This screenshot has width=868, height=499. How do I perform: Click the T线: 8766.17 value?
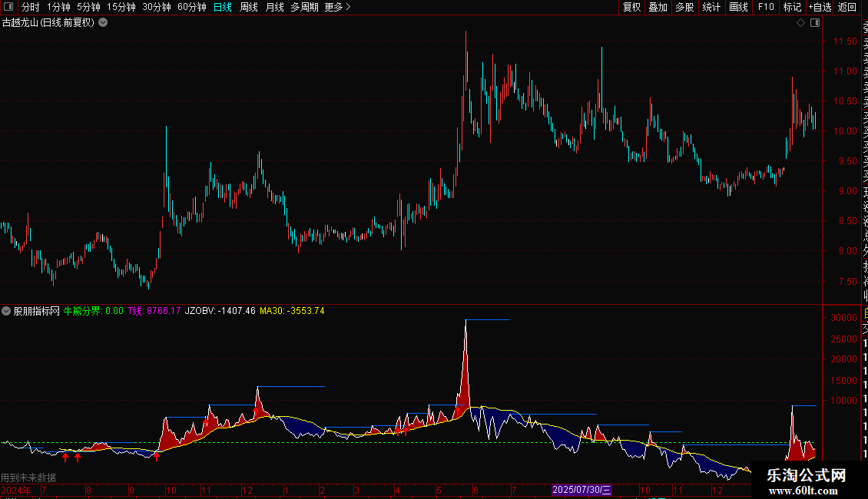pos(154,311)
